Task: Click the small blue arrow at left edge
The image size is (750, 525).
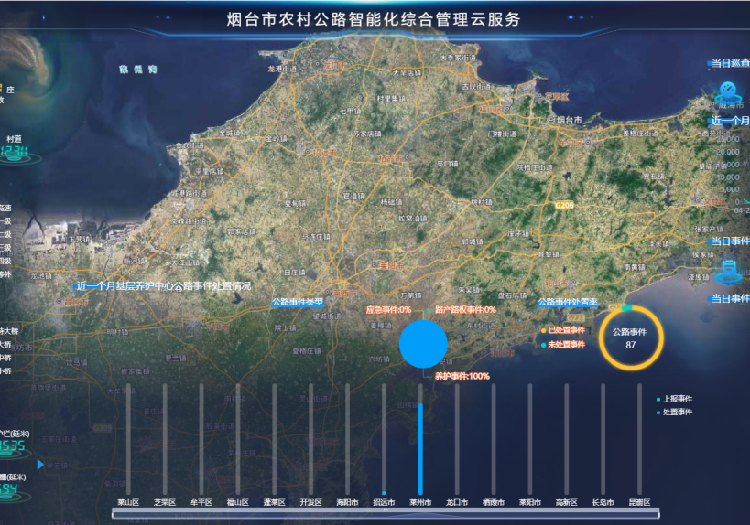Action: [x=40, y=464]
